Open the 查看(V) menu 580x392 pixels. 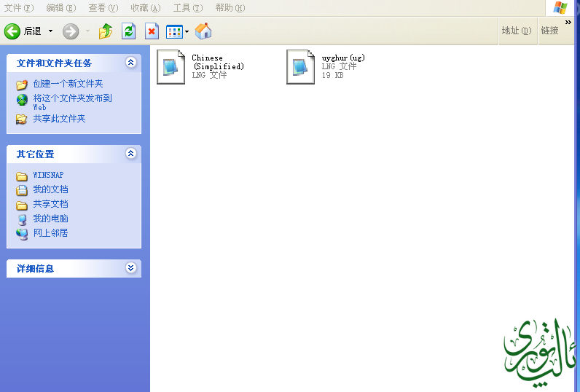pos(103,8)
